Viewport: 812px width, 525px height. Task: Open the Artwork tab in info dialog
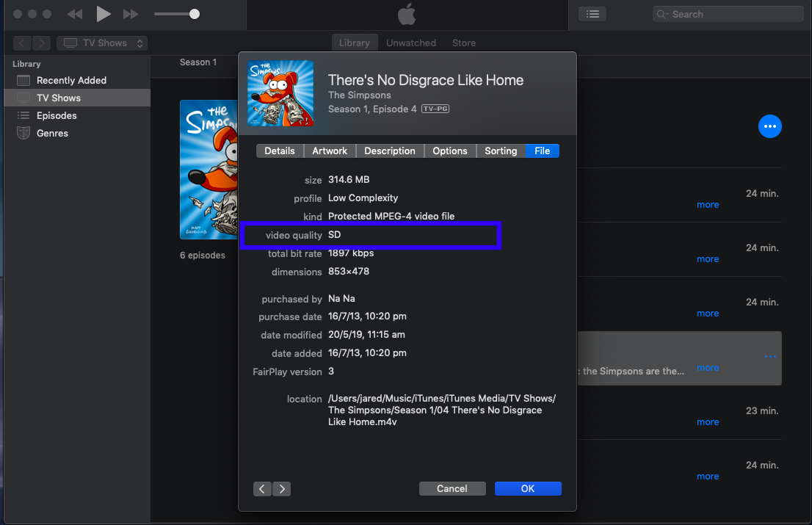point(330,151)
